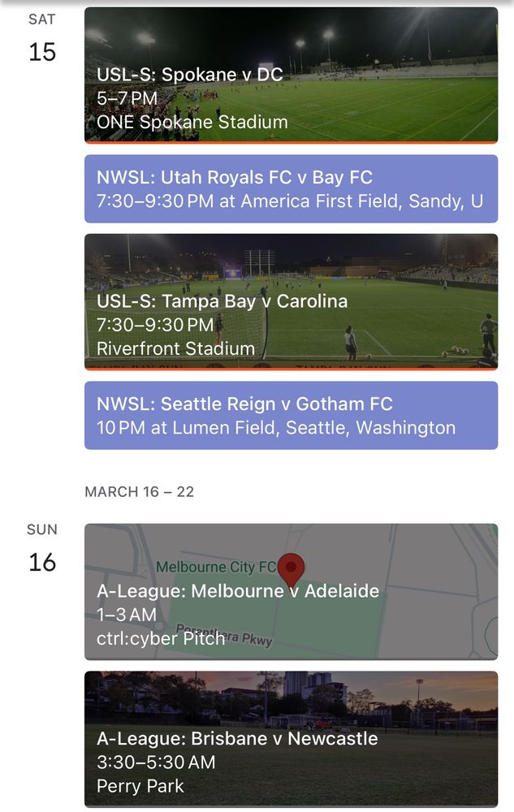This screenshot has width=514, height=812.
Task: Click the red map pin marker
Action: [291, 567]
